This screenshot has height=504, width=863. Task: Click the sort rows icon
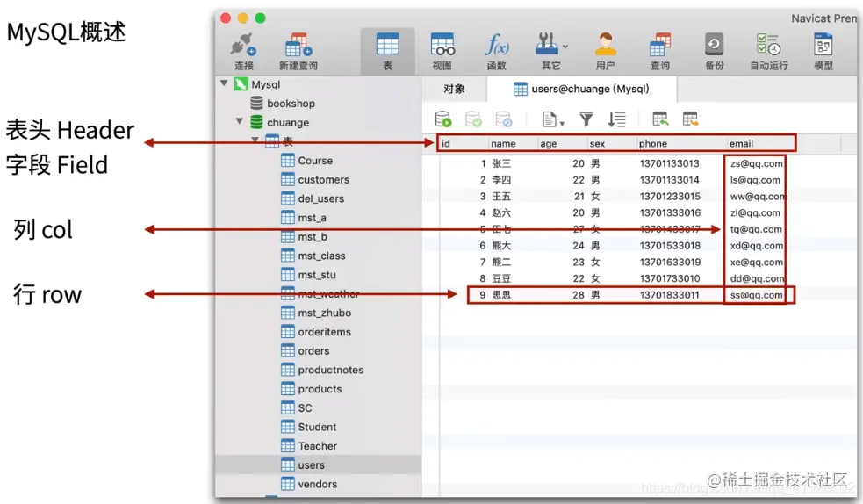(x=616, y=119)
